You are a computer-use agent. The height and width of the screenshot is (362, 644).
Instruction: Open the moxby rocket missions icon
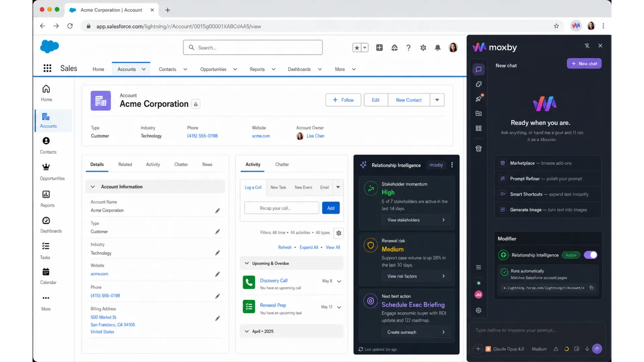[479, 99]
